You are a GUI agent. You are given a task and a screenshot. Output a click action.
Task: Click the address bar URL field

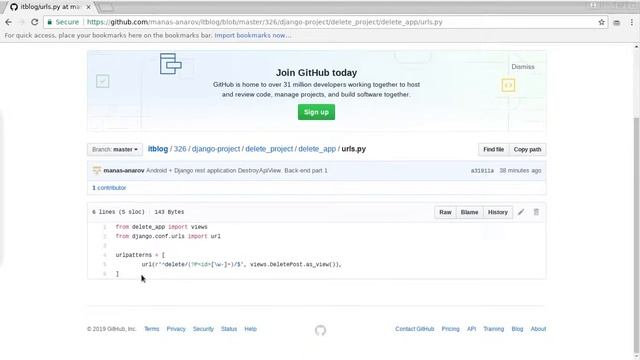point(322,22)
